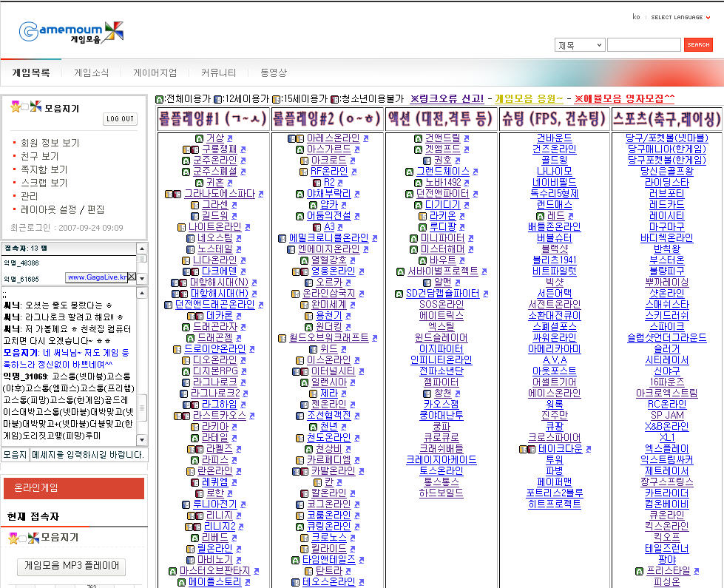Viewport: 724px width, 588px height.
Task: Open the 게임소식 navigation tab
Action: 92,72
